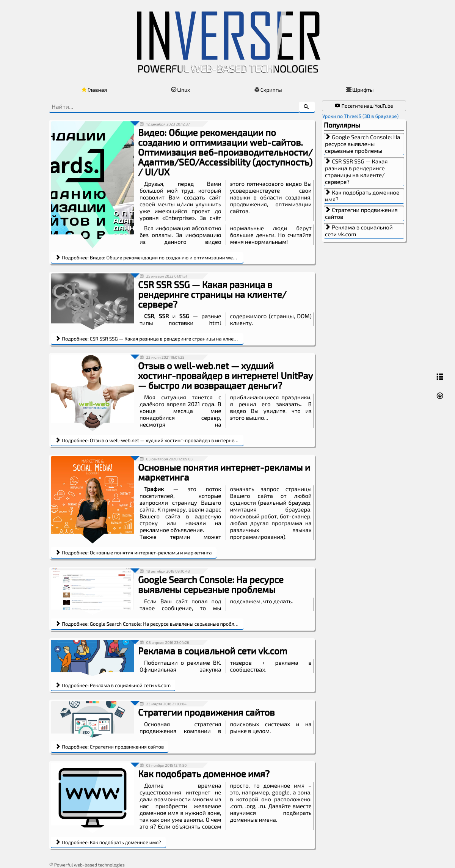Open the Linux menu item
Screen dimensions: 455x868
[180, 90]
